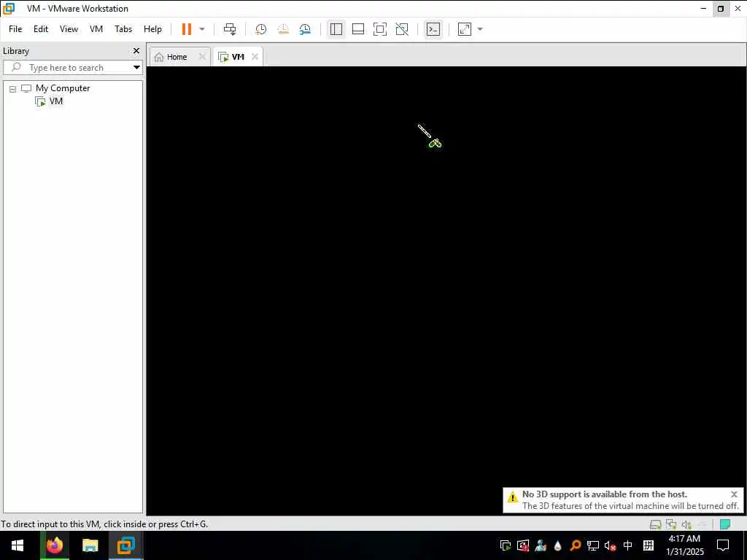Close the Home tab
This screenshot has width=747, height=560.
click(202, 57)
